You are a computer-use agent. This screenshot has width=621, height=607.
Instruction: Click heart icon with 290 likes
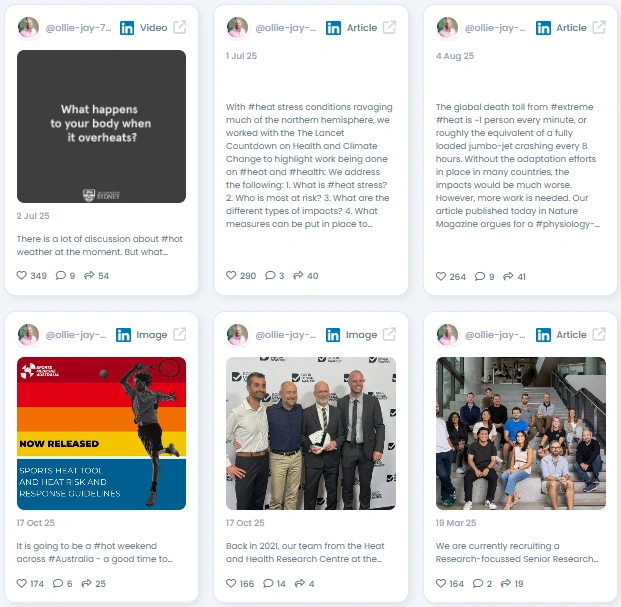pyautogui.click(x=231, y=275)
